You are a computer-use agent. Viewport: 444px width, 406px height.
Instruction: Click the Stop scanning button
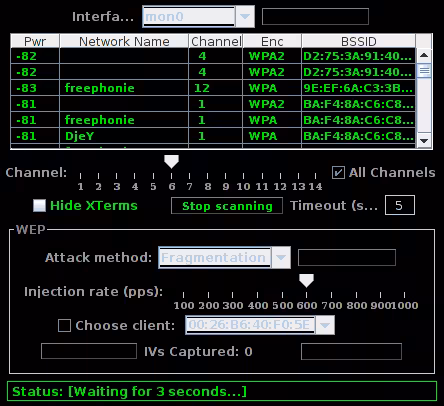(x=227, y=206)
